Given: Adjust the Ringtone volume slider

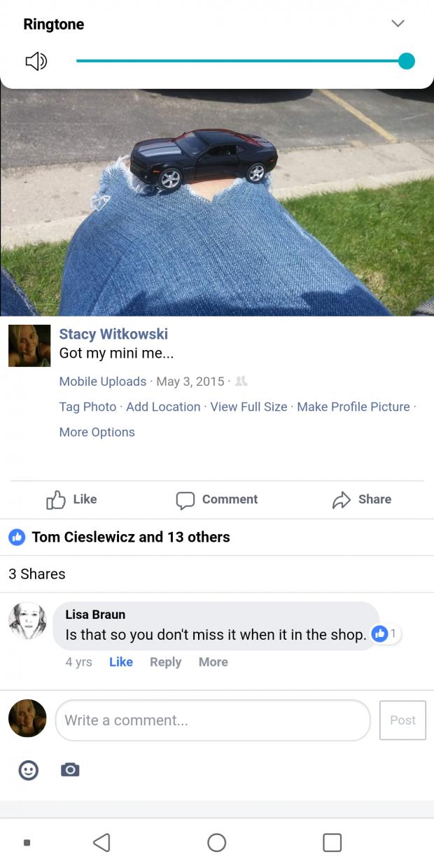Looking at the screenshot, I should pyautogui.click(x=241, y=62).
